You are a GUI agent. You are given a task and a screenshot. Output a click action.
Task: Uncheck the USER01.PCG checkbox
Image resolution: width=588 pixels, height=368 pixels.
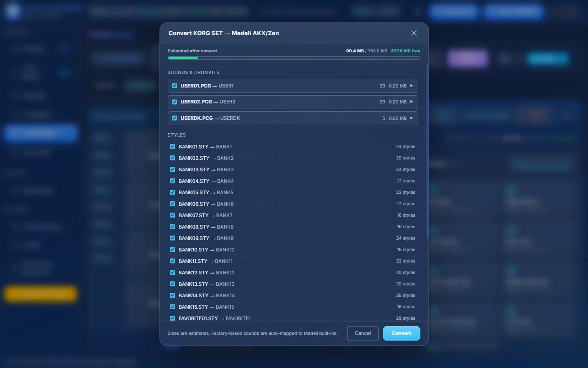174,86
